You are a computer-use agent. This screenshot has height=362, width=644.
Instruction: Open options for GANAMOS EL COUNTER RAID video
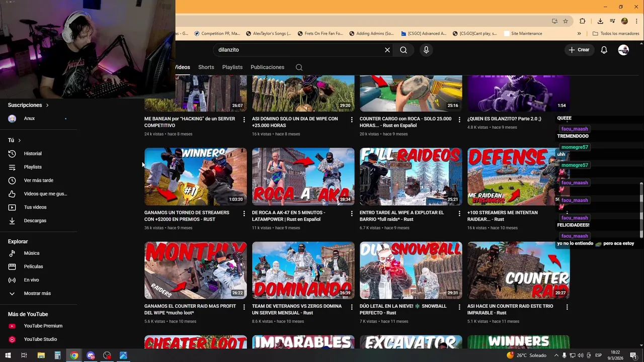[244, 307]
